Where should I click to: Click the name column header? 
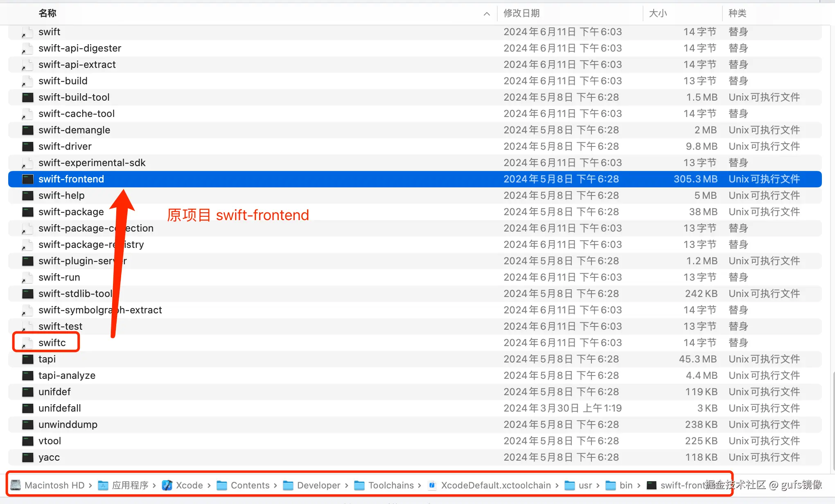pos(47,13)
